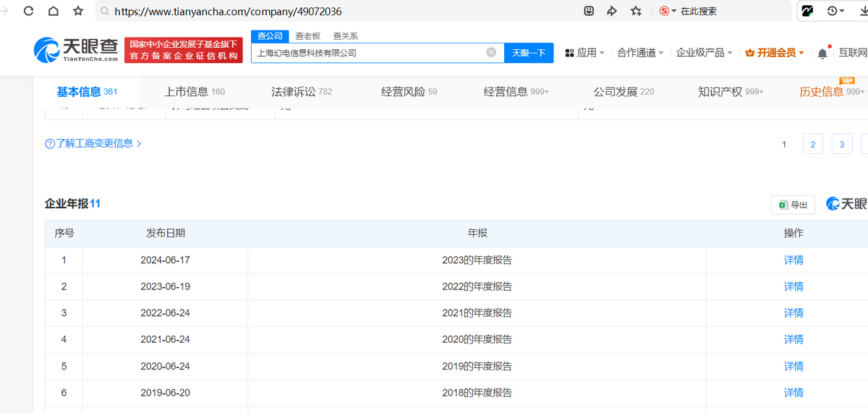This screenshot has width=868, height=413.
Task: Click the share arrow icon in address bar
Action: (612, 11)
